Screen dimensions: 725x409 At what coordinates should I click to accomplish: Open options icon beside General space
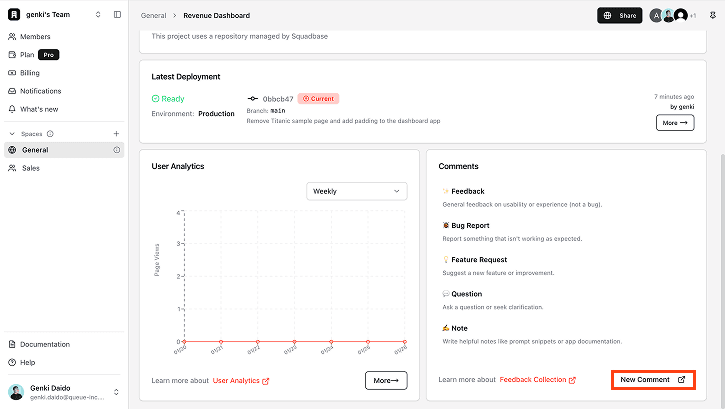116,150
